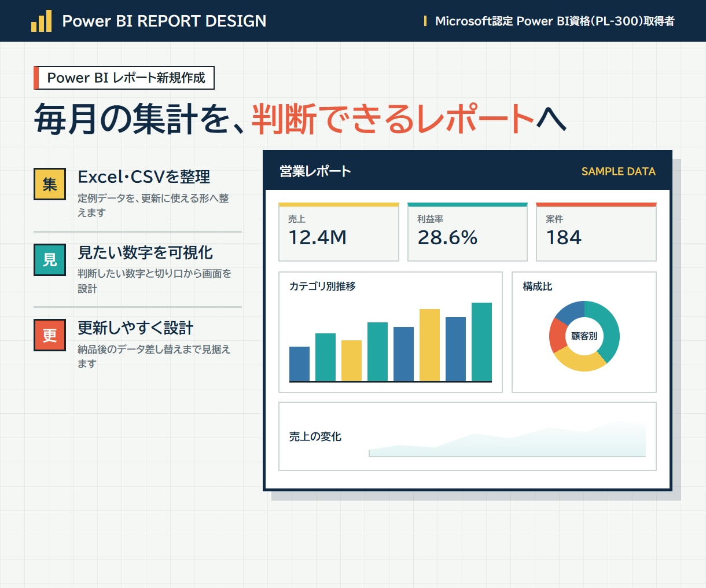Click the red 更 icon badge
The width and height of the screenshot is (706, 588).
tap(50, 335)
